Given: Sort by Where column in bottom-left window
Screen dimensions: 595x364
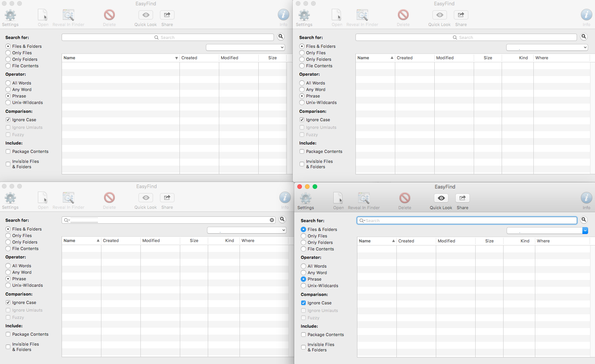Looking at the screenshot, I should coord(264,240).
